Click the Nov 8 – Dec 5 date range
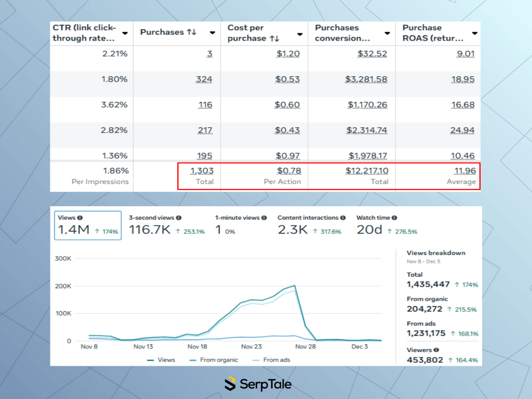 423,262
